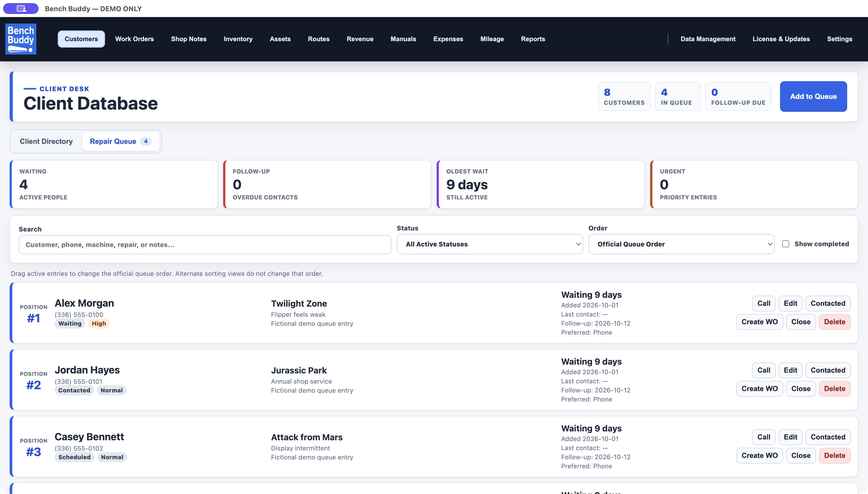The height and width of the screenshot is (494, 868).
Task: Open the Work Orders menu item
Action: [x=134, y=39]
